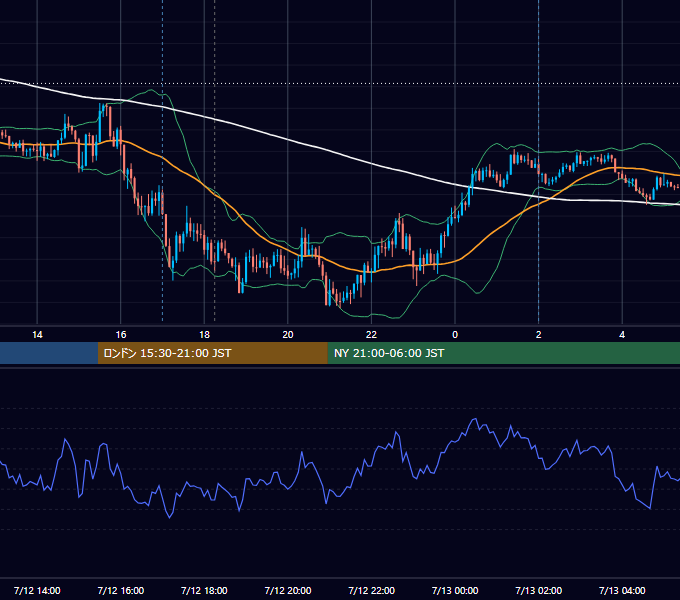Click the 7/12 16:00 date label
The height and width of the screenshot is (600, 680).
click(121, 590)
